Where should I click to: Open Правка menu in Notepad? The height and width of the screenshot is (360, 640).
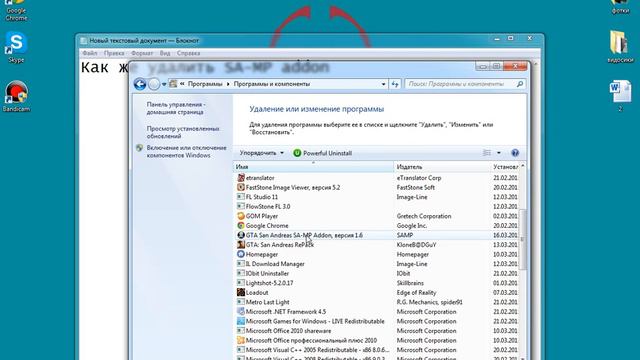pyautogui.click(x=114, y=53)
